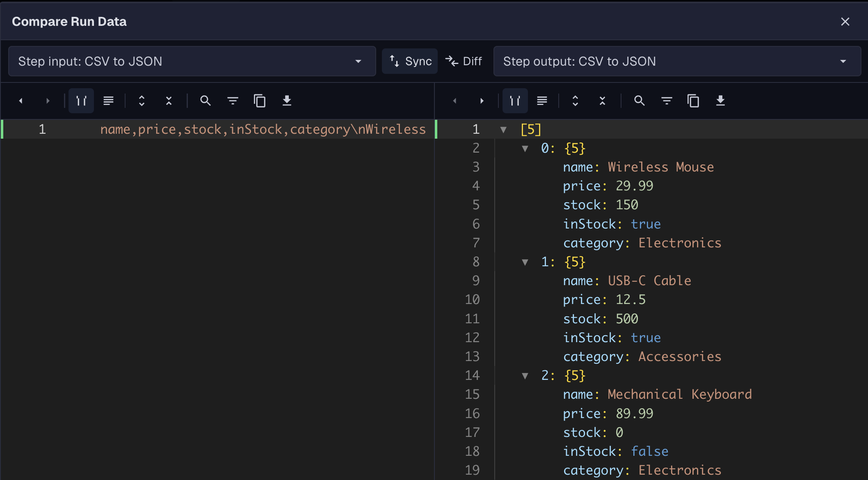Switch left pane to tree view mode

[x=81, y=101]
